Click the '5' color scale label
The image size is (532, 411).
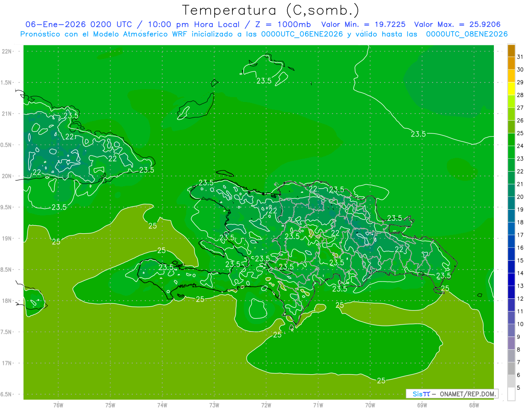pos(519,388)
